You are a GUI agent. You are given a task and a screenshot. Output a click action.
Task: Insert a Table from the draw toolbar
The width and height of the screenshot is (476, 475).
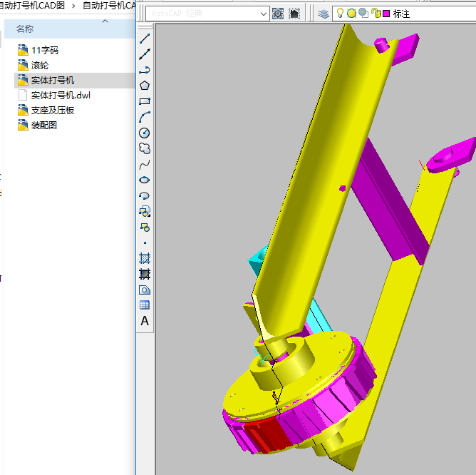[145, 305]
